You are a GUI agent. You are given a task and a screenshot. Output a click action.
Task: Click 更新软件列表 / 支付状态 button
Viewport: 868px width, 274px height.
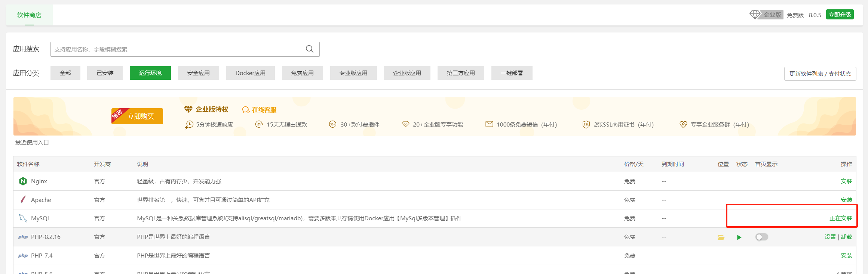(820, 74)
